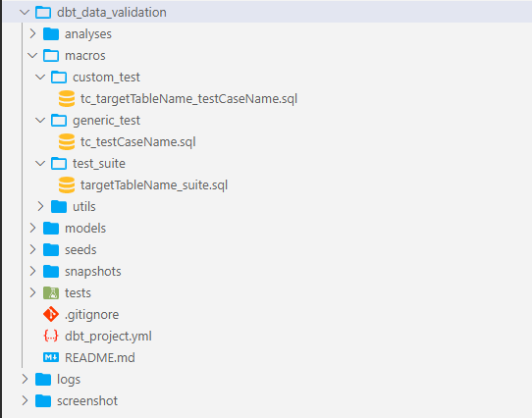Click the YAML braces icon of dbt_project.yml
Image resolution: width=532 pixels, height=418 pixels.
point(51,336)
